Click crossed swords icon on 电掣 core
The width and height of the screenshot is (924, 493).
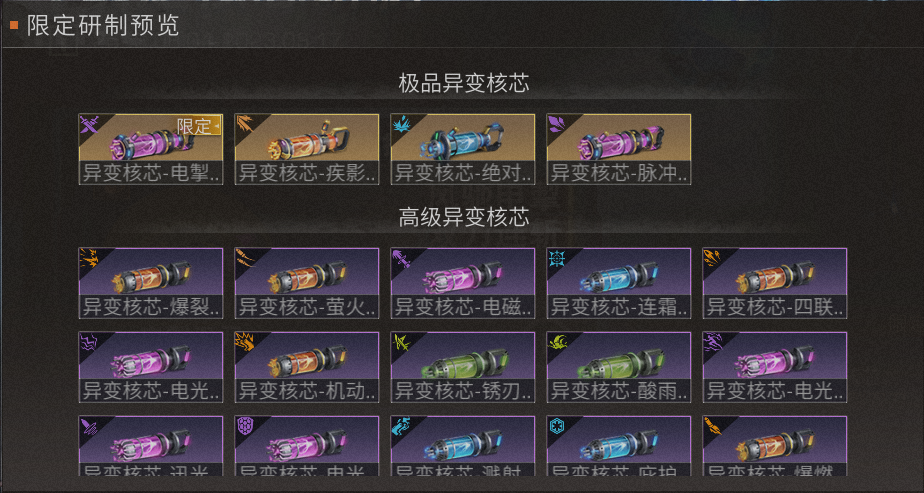(88, 123)
